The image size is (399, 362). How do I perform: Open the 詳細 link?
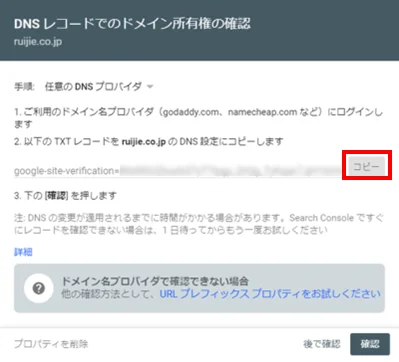(x=23, y=252)
